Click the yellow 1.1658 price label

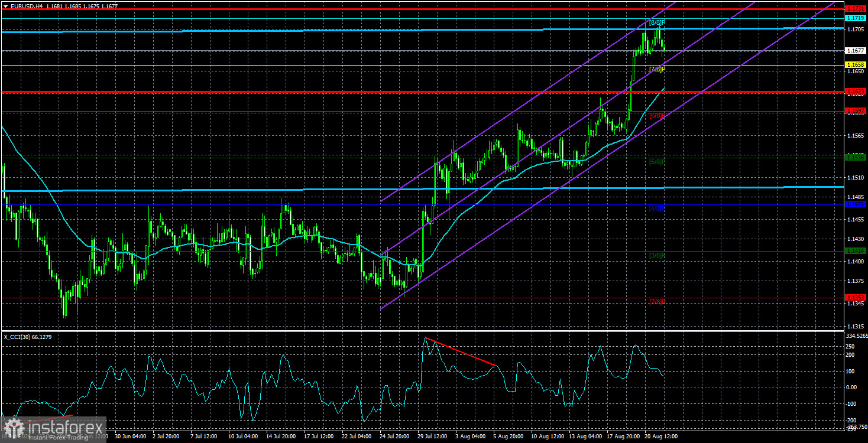click(856, 64)
